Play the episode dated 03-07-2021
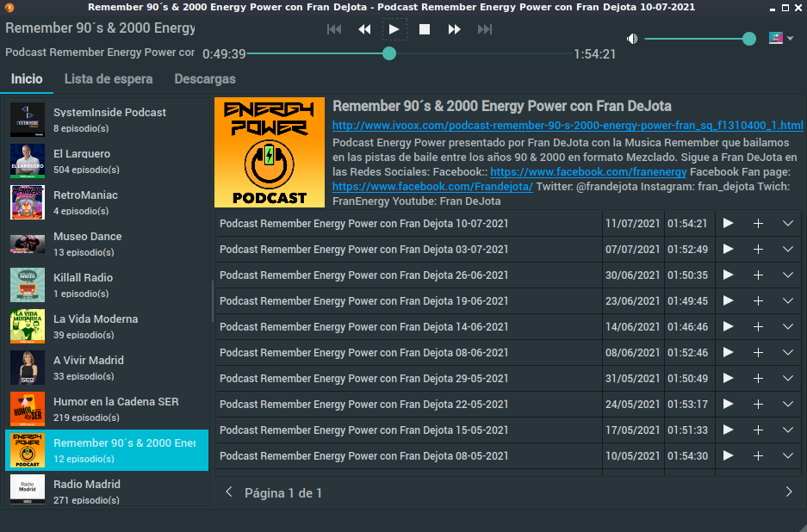Screen dimensions: 807x532 pyautogui.click(x=728, y=249)
